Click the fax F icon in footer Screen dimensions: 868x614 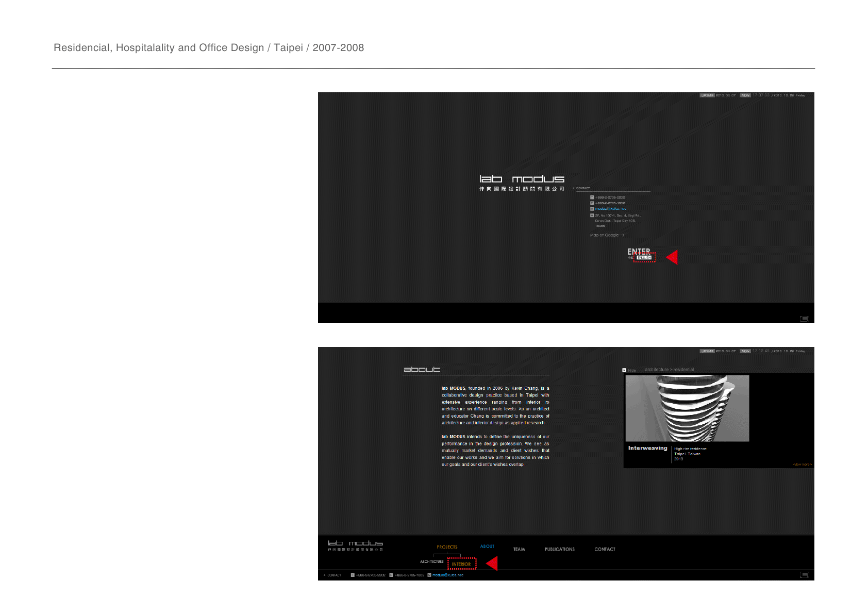pos(391,575)
